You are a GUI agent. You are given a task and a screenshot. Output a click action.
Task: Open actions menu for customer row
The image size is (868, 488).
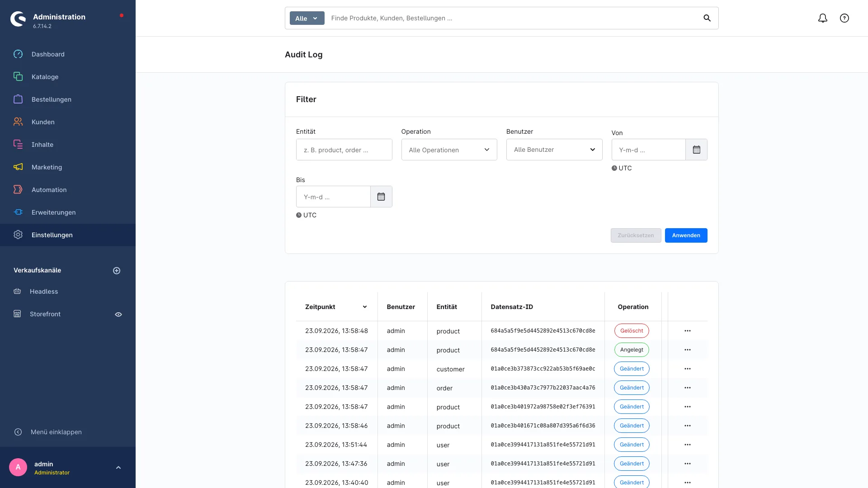(x=688, y=369)
